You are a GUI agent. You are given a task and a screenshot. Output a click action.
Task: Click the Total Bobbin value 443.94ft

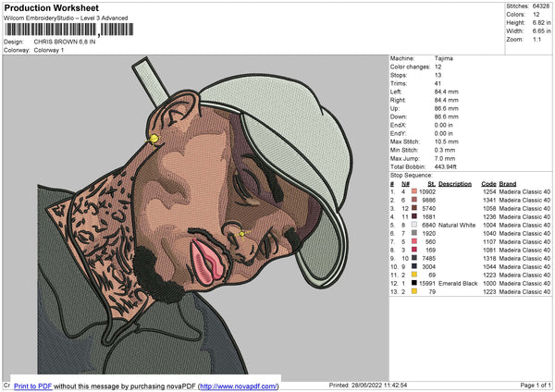445,166
